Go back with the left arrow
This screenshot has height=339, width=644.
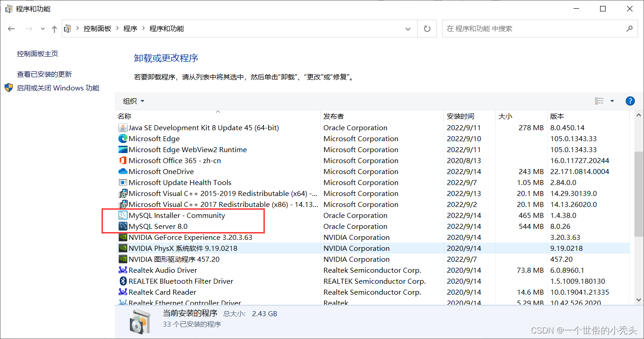[11, 29]
